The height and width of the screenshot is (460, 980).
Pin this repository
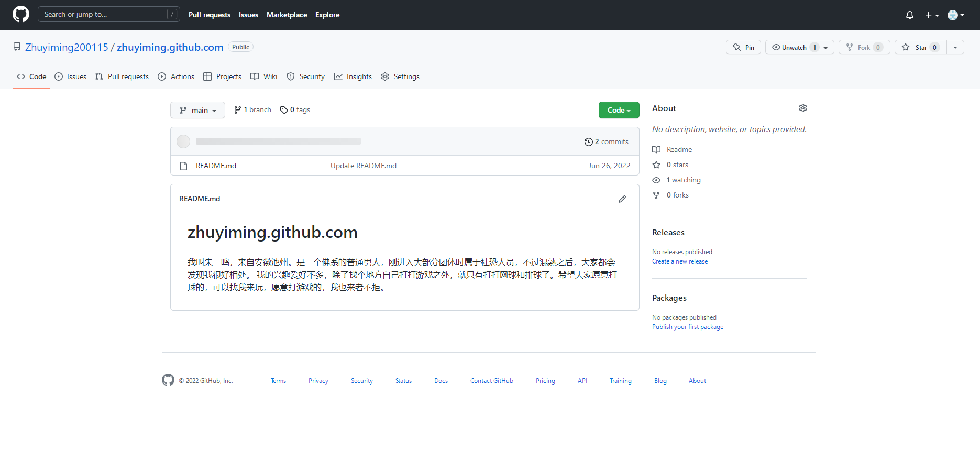coord(743,47)
